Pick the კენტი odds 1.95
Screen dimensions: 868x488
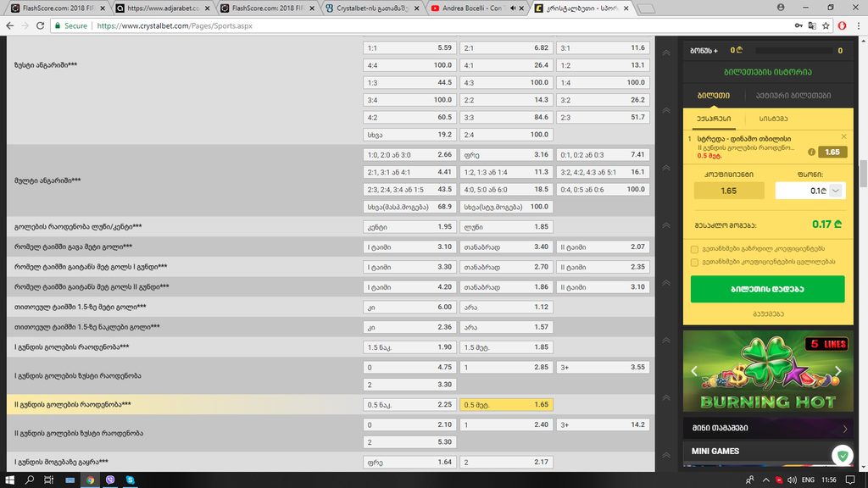[x=409, y=227]
